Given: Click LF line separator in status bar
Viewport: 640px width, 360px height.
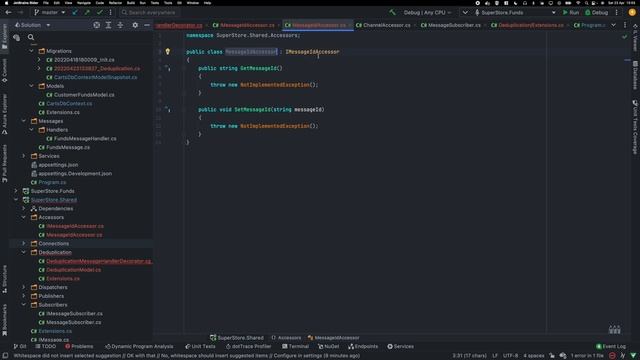Looking at the screenshot, I should pyautogui.click(x=495, y=356).
